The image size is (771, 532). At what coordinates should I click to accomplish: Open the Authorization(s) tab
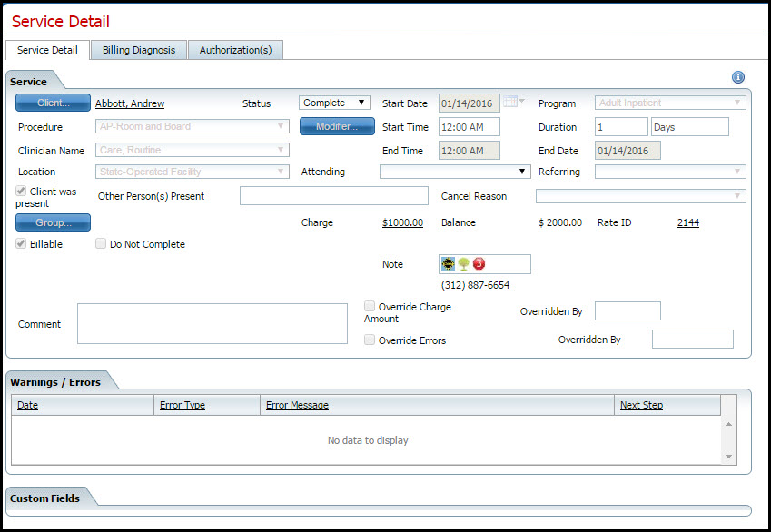pyautogui.click(x=235, y=50)
